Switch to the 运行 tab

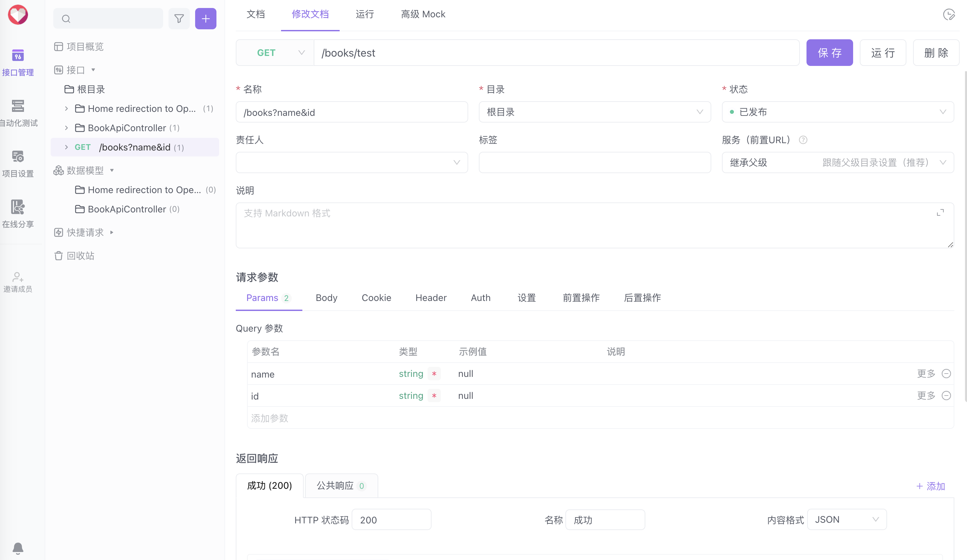tap(364, 14)
